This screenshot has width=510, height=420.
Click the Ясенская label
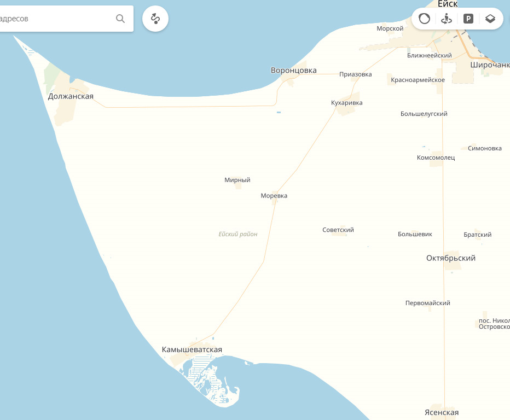coord(442,412)
